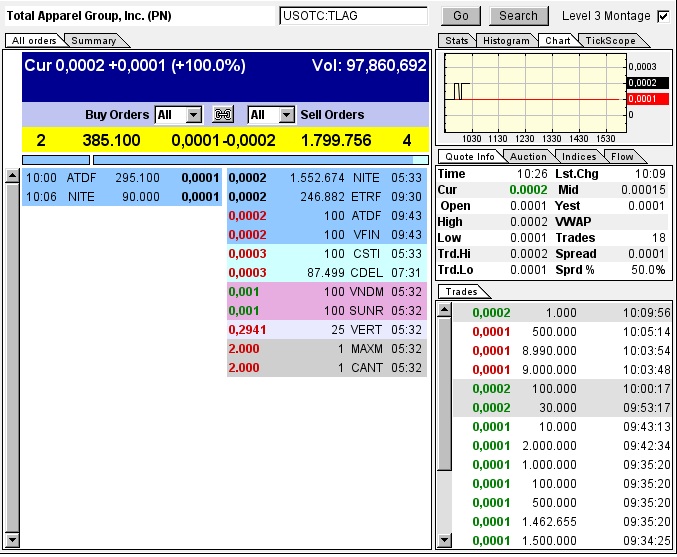677x557 pixels.
Task: Click the 0,0001-0,0002 best bid/ask summary
Action: pos(223,140)
